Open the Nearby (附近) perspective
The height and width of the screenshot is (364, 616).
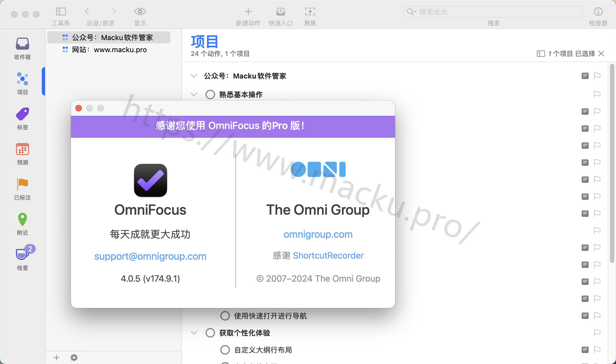22,224
